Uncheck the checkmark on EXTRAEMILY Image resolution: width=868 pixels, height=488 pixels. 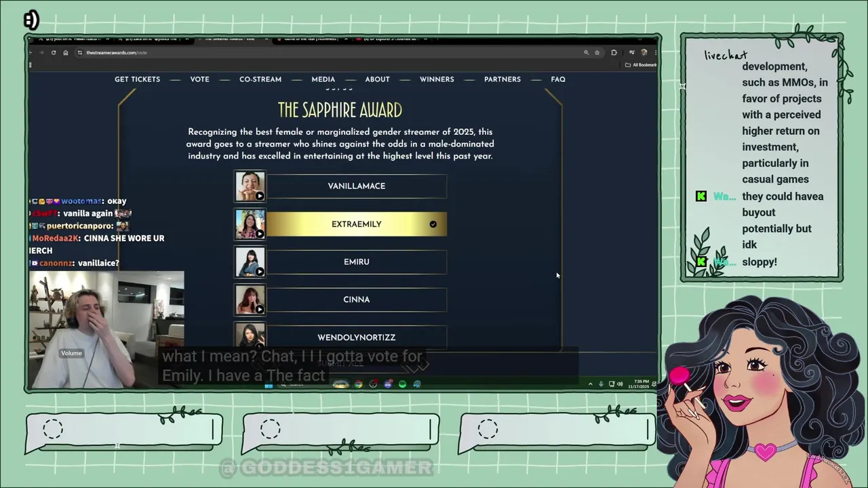[x=433, y=224]
